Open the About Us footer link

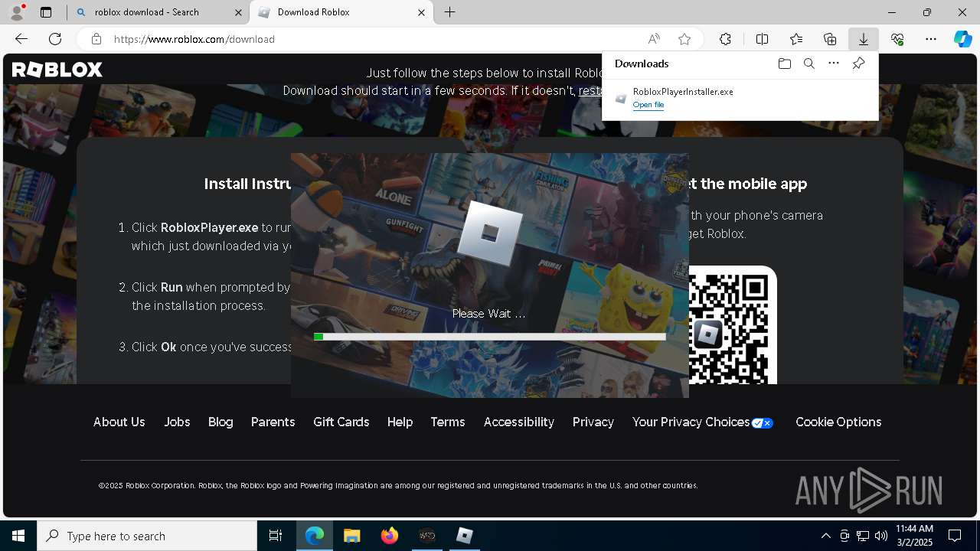pyautogui.click(x=119, y=422)
